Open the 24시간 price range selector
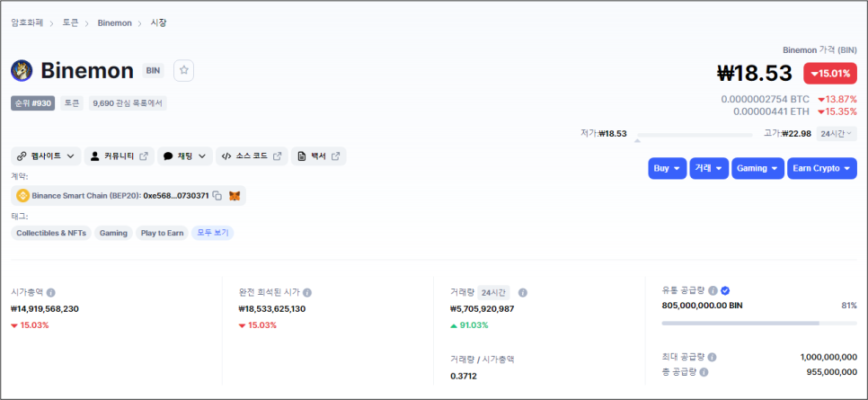Viewport: 868px width, 400px height. pyautogui.click(x=836, y=133)
